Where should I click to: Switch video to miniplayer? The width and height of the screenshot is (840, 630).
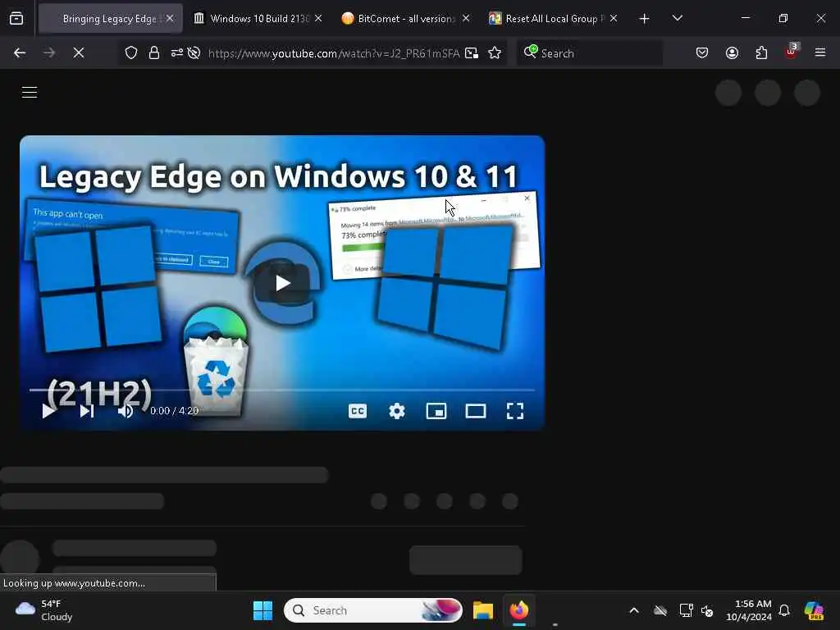436,411
